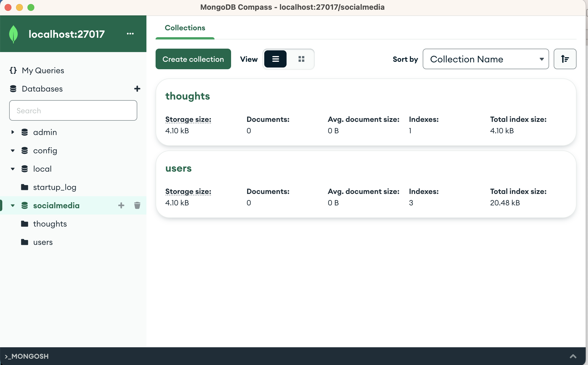Open the Sort by Collection Name dropdown

tap(485, 59)
